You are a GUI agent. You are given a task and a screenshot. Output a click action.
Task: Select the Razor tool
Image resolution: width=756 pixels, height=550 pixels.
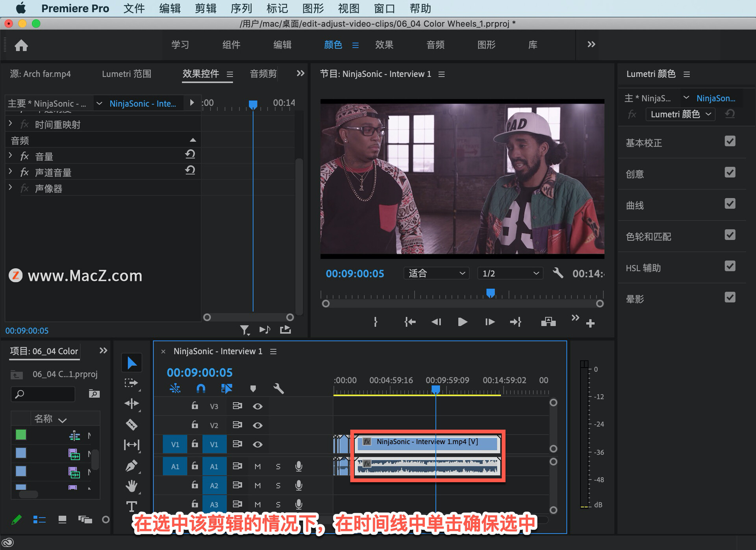[x=132, y=424]
